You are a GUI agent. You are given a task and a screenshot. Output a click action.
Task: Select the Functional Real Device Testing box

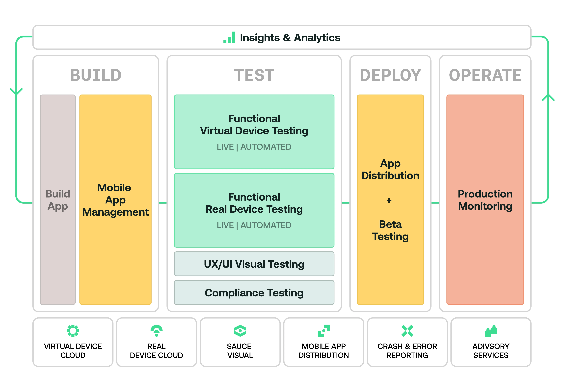coord(254,210)
